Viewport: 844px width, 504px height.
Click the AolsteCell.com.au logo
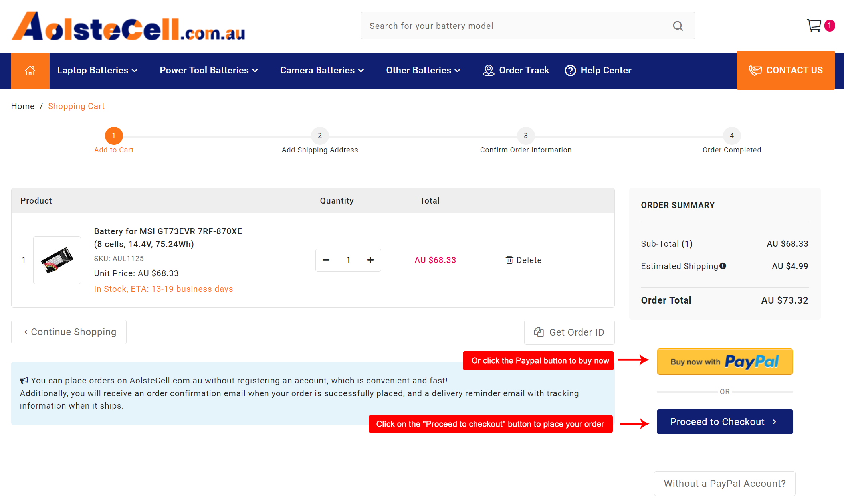pos(128,26)
